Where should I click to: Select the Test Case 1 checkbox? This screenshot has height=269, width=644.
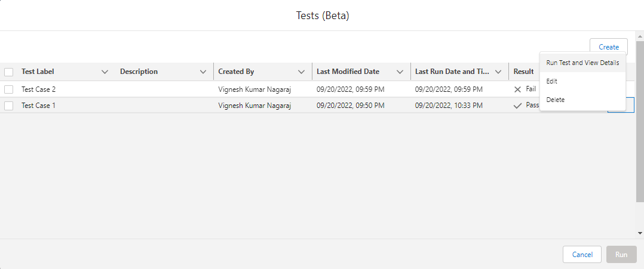9,106
